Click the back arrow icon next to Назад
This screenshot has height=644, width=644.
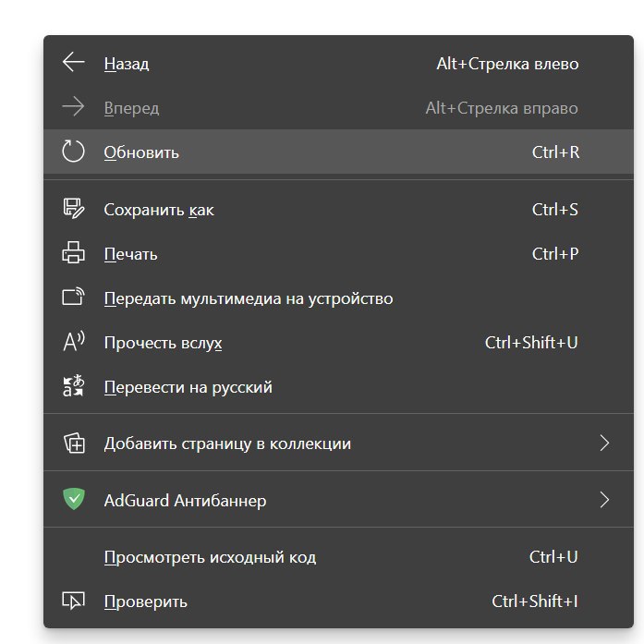point(74,63)
